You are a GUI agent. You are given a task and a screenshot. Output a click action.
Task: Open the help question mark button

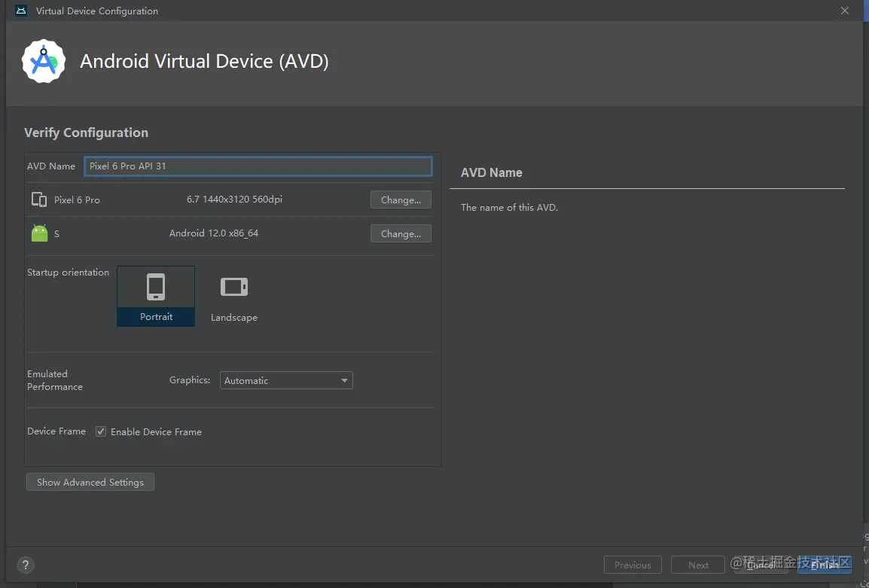(x=26, y=565)
